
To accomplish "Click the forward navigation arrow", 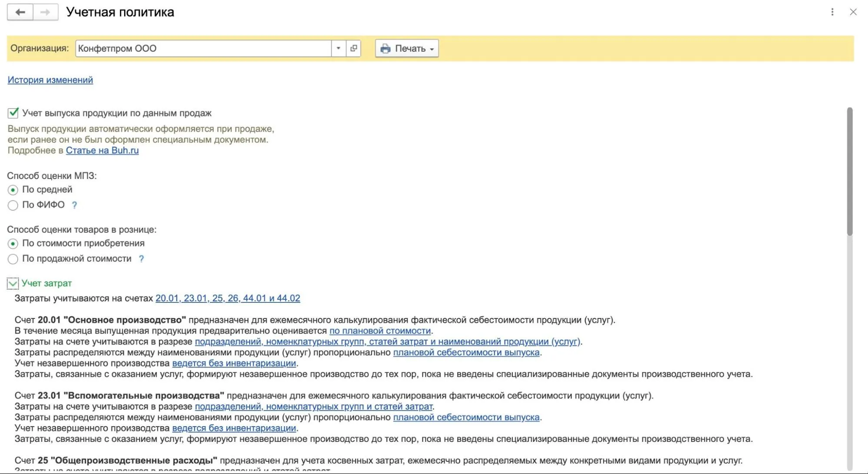I will (45, 12).
